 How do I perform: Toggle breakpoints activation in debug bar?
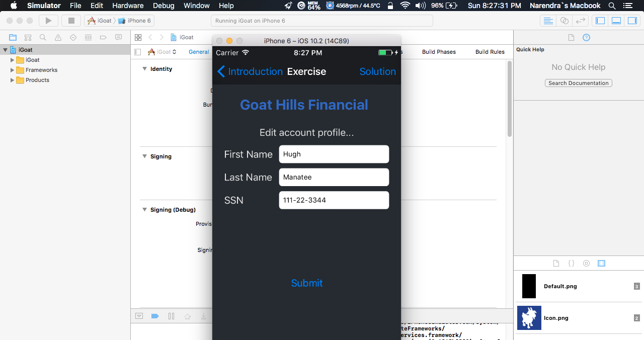pyautogui.click(x=155, y=316)
